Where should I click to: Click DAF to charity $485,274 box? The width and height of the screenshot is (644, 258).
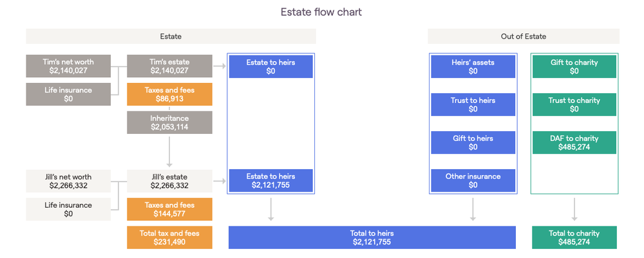click(x=574, y=142)
